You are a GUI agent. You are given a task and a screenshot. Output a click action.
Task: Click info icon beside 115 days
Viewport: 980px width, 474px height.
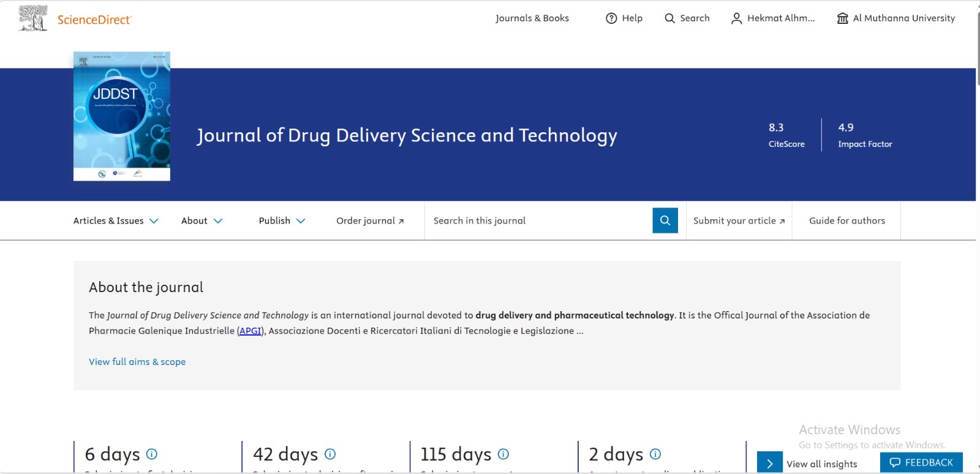point(503,454)
